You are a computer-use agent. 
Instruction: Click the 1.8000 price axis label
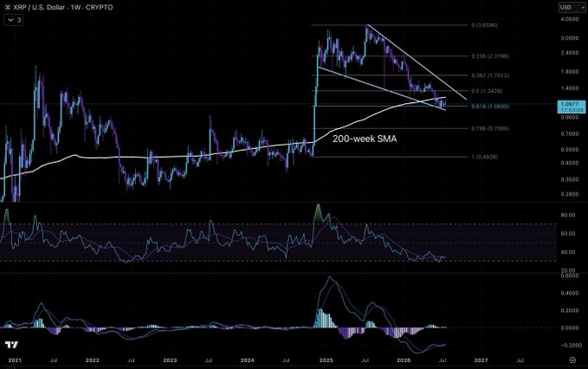[x=569, y=72]
